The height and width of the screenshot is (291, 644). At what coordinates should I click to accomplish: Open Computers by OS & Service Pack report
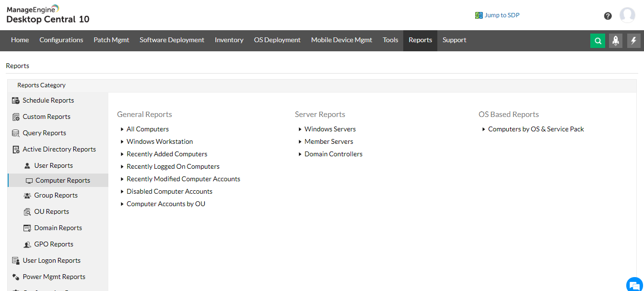pyautogui.click(x=536, y=129)
